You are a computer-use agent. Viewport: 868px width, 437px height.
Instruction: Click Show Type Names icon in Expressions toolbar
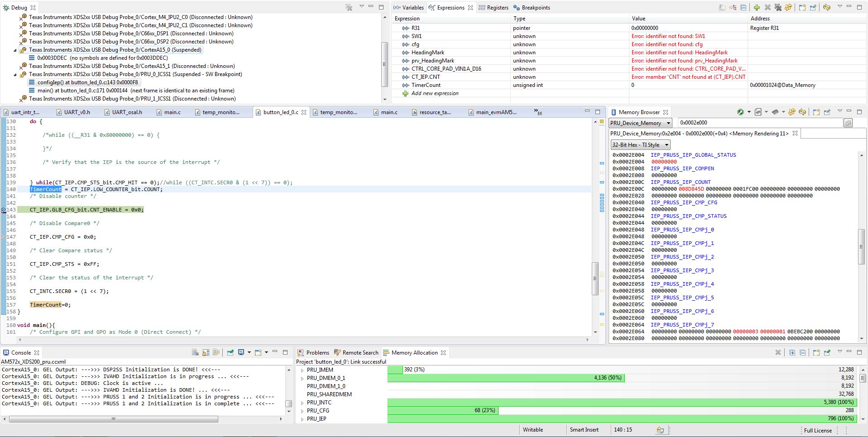click(x=722, y=7)
